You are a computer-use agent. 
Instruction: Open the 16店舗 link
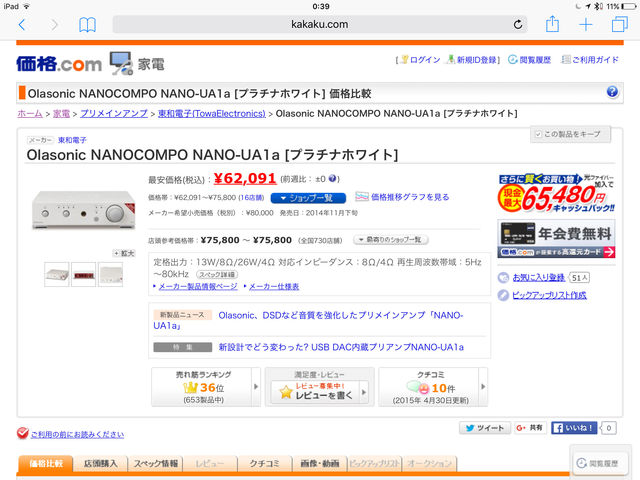(251, 198)
